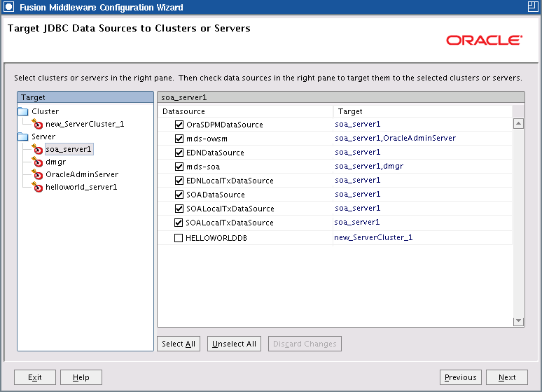Click the 'OraSDPMDataSource' datasource name
This screenshot has width=542, height=392.
[224, 125]
